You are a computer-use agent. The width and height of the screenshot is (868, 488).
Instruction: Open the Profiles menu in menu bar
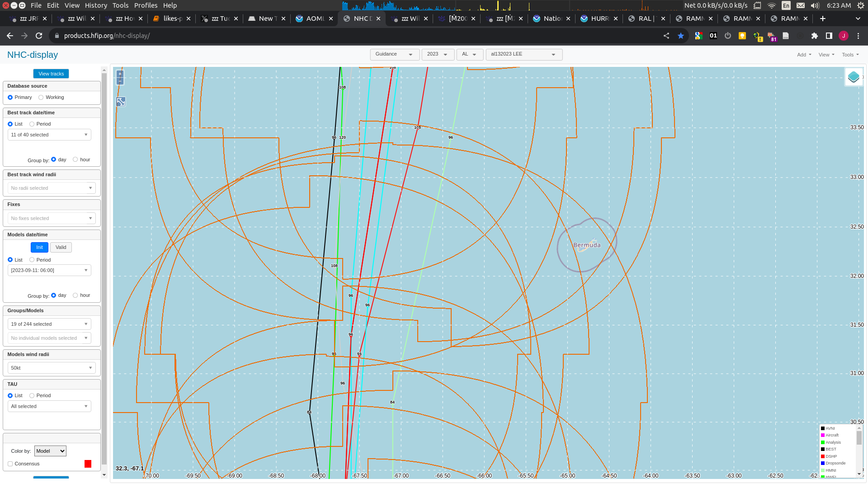146,5
